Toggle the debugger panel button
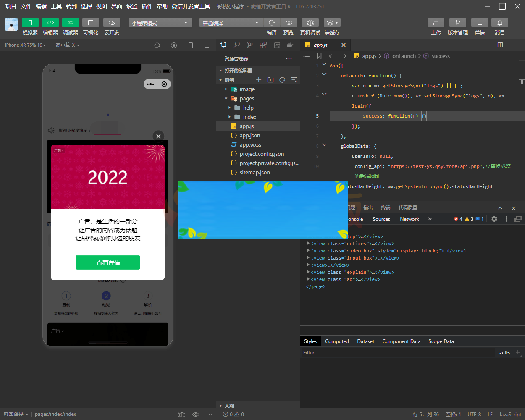Viewport: 525px width, 420px height. pos(71,23)
